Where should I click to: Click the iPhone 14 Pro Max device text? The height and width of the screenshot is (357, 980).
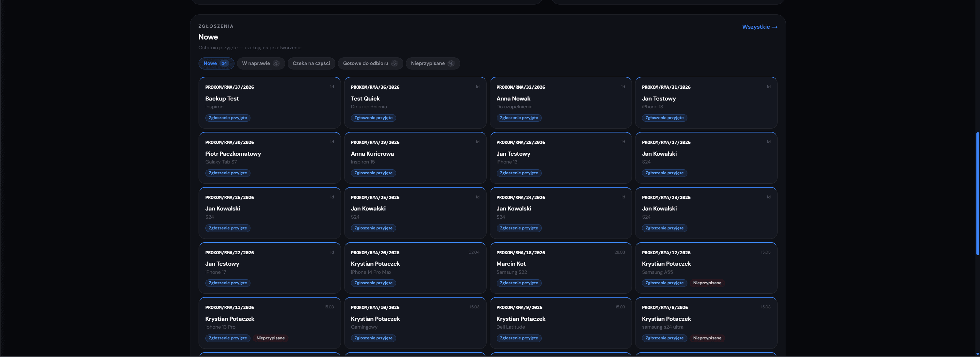tap(371, 272)
